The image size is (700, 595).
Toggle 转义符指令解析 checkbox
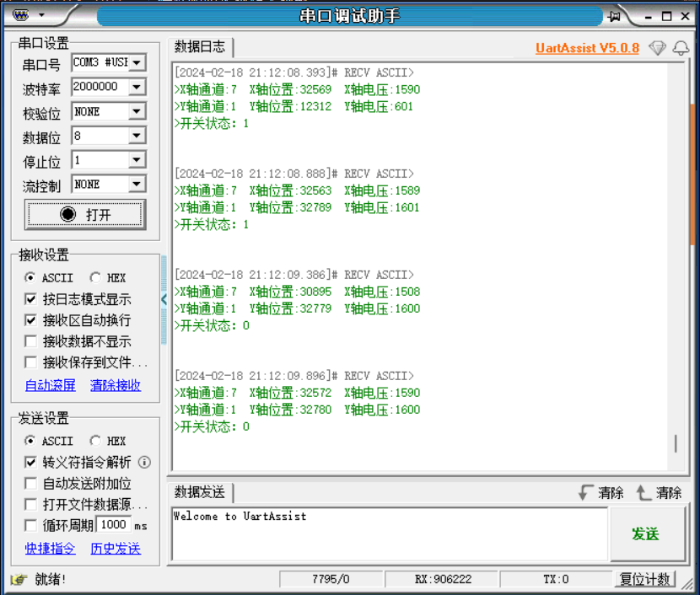point(30,462)
